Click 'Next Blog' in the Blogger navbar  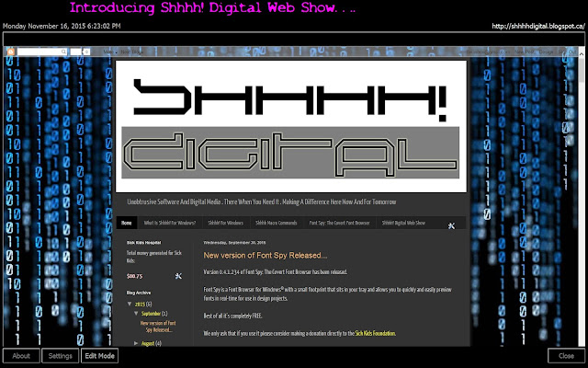tap(132, 52)
